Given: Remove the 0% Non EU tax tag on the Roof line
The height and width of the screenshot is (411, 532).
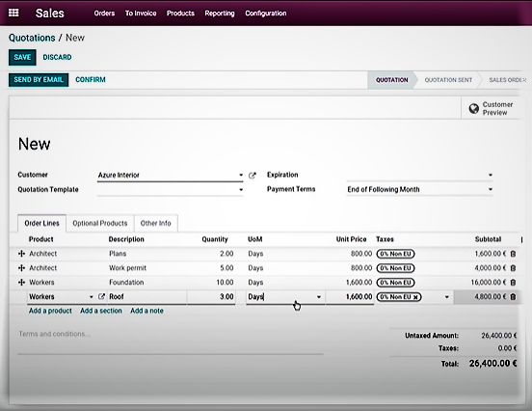Looking at the screenshot, I should coord(415,297).
